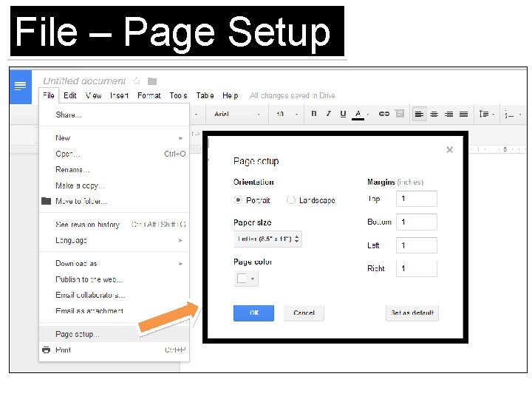
Task: Select the Landscape orientation
Action: [x=291, y=199]
